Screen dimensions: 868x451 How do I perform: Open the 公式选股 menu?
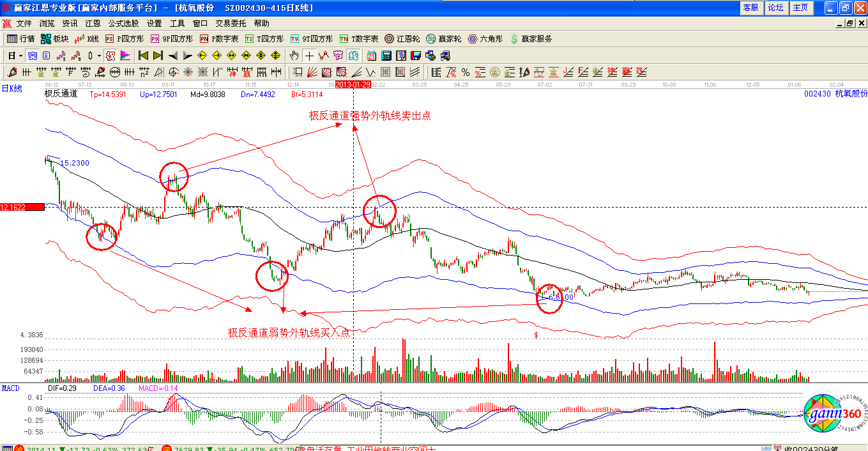(x=123, y=23)
